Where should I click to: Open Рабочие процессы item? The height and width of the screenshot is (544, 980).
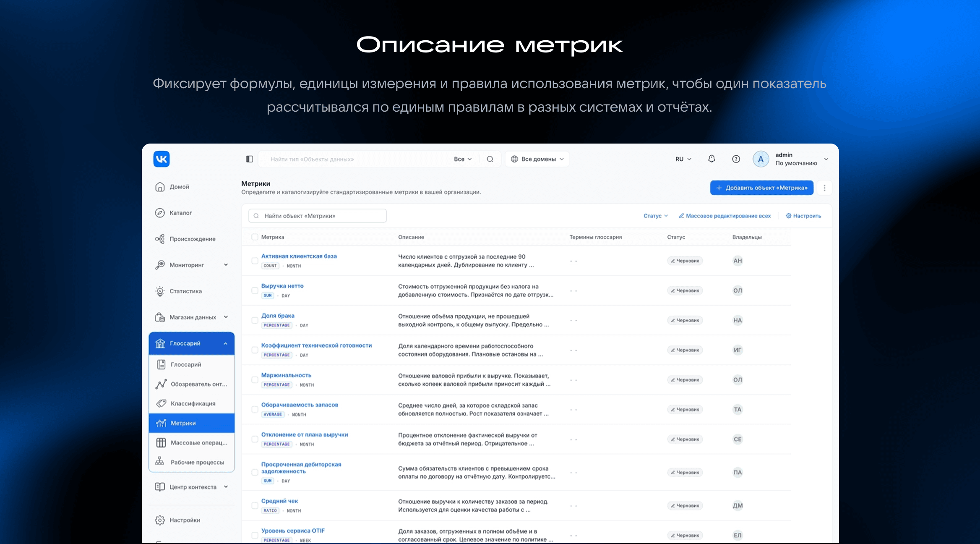click(x=192, y=462)
